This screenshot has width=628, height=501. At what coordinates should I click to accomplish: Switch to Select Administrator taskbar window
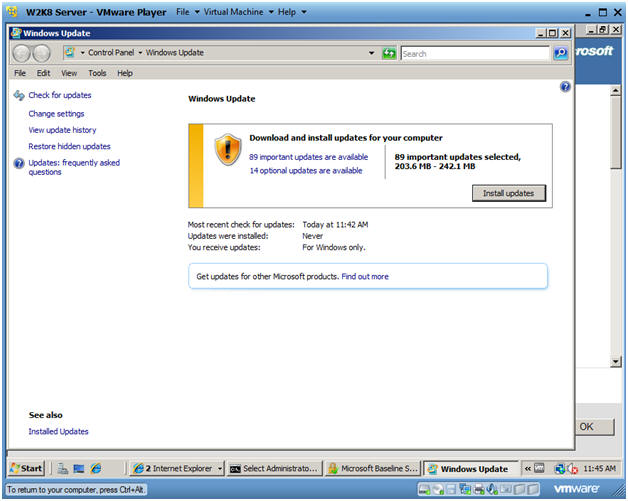pyautogui.click(x=274, y=468)
